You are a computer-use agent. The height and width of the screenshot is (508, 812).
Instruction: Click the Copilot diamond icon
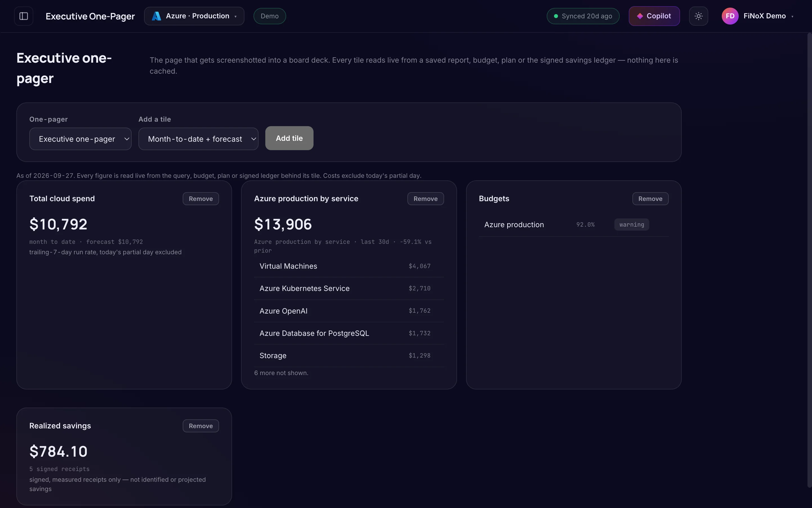(640, 16)
